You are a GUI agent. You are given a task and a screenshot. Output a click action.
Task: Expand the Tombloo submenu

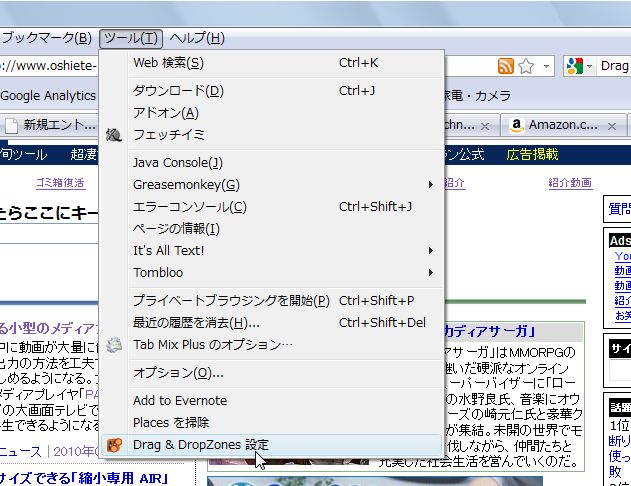[x=272, y=273]
